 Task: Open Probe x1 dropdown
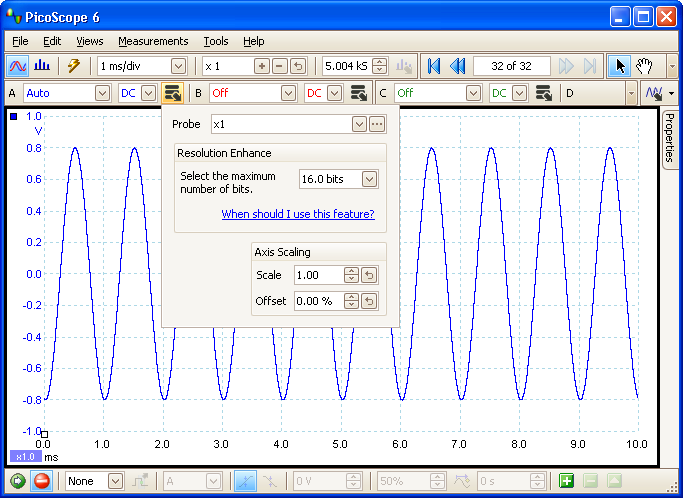[359, 124]
